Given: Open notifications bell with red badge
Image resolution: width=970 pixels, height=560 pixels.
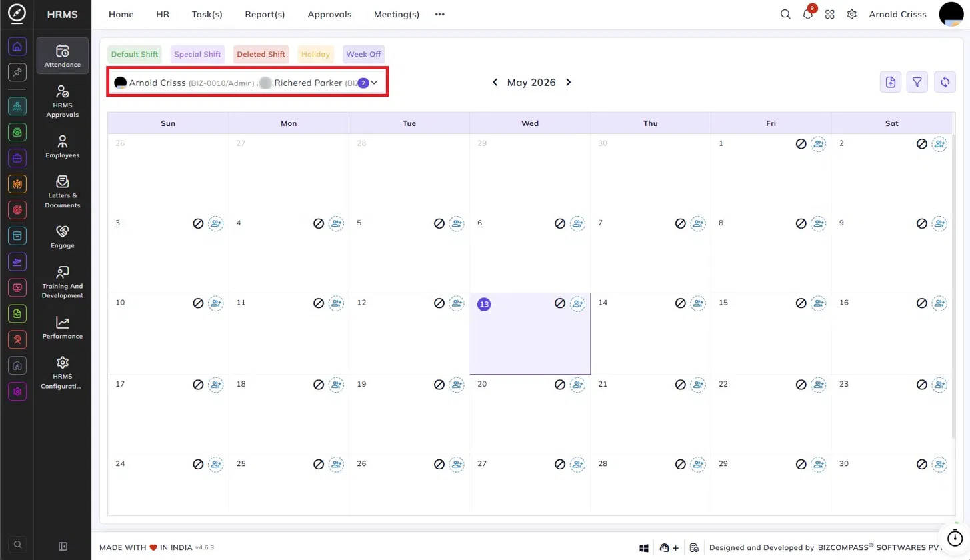Looking at the screenshot, I should click(808, 14).
